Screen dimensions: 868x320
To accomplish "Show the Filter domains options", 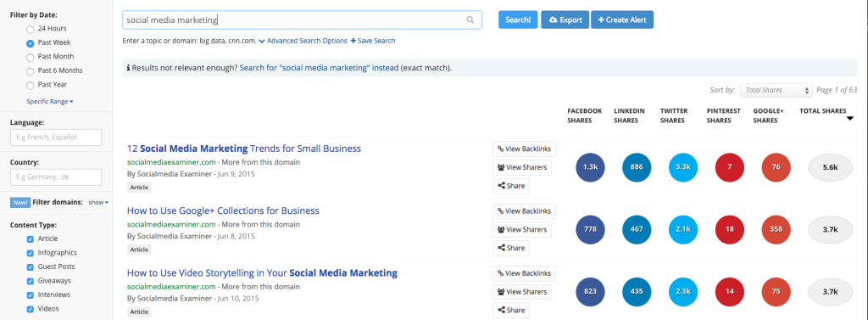I will pyautogui.click(x=98, y=202).
